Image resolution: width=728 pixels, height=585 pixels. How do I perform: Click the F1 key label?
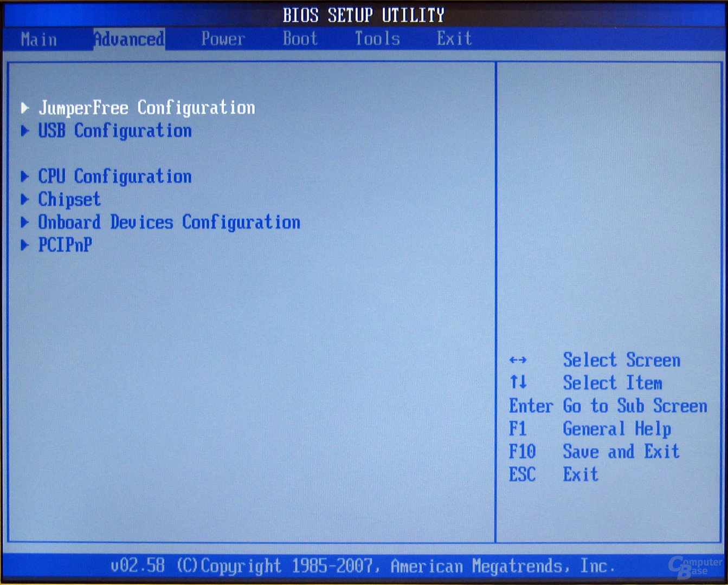pos(518,429)
